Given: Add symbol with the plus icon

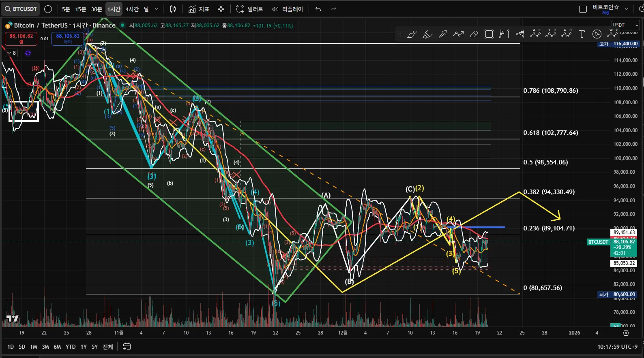Looking at the screenshot, I should click(x=48, y=9).
